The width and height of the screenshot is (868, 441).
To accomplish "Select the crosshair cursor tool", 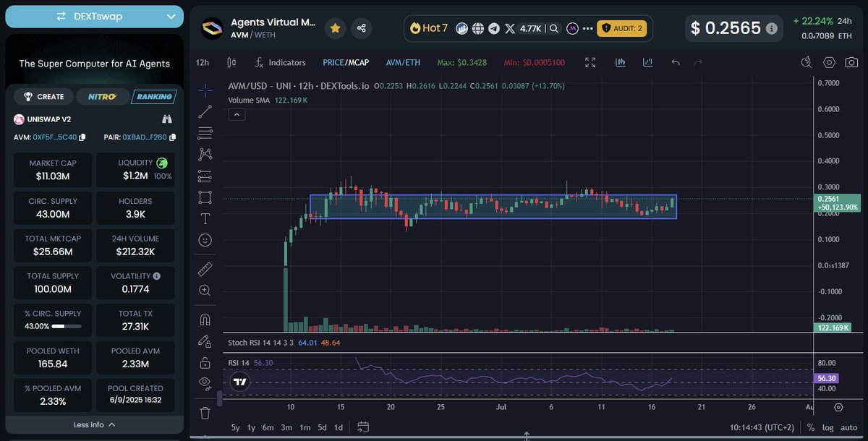I will tap(205, 90).
